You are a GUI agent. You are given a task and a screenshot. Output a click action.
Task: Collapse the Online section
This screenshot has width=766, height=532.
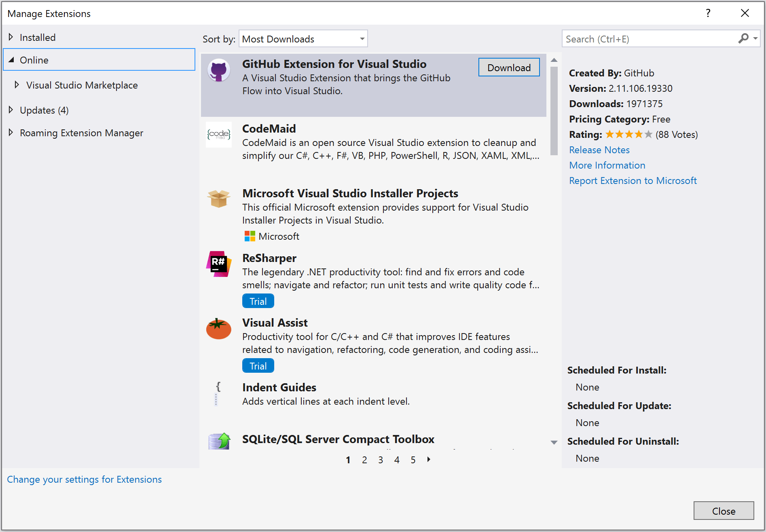tap(12, 59)
